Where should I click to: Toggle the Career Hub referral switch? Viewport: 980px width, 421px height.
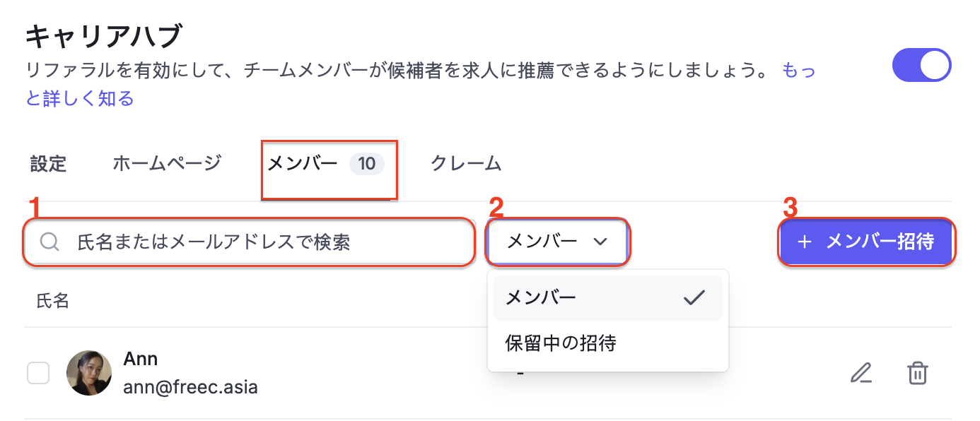pyautogui.click(x=921, y=66)
